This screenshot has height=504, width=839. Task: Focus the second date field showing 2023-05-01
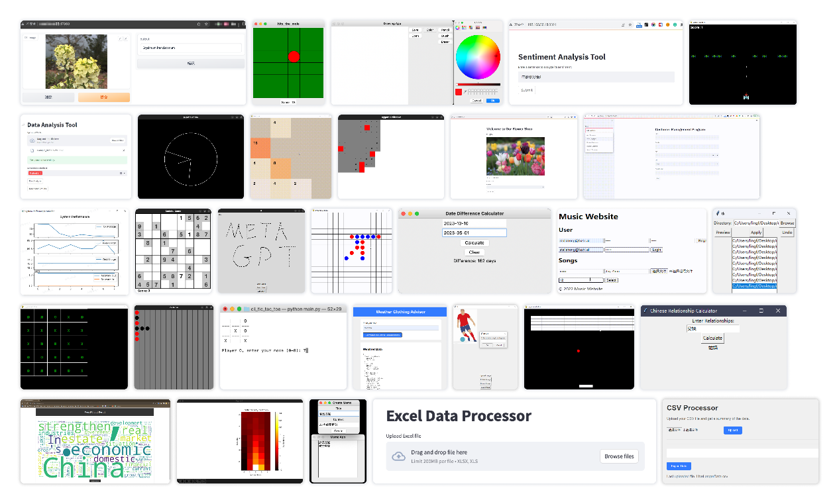pos(474,232)
